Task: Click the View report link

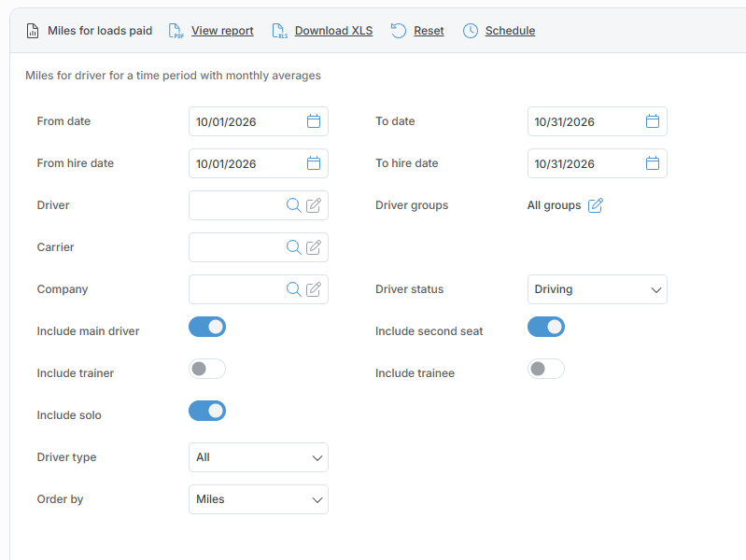Action: 222,31
